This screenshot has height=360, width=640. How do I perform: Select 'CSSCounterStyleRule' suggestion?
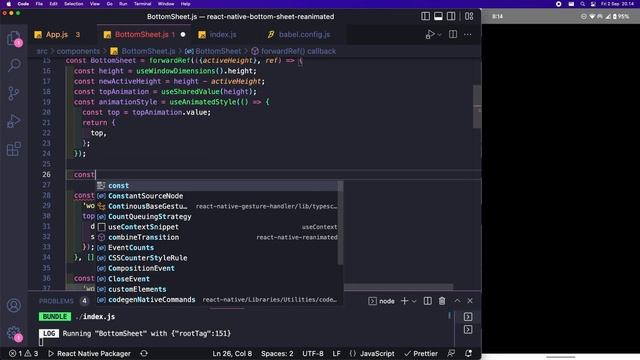(x=217, y=258)
